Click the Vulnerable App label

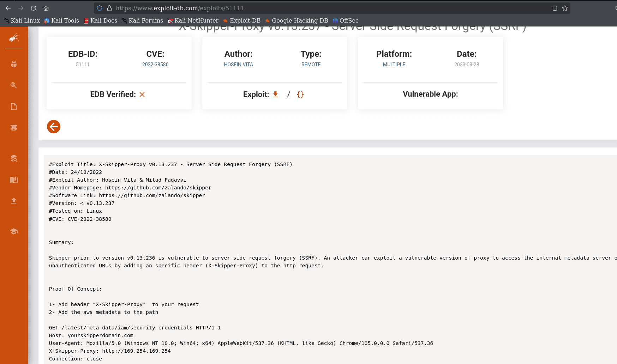pyautogui.click(x=430, y=94)
